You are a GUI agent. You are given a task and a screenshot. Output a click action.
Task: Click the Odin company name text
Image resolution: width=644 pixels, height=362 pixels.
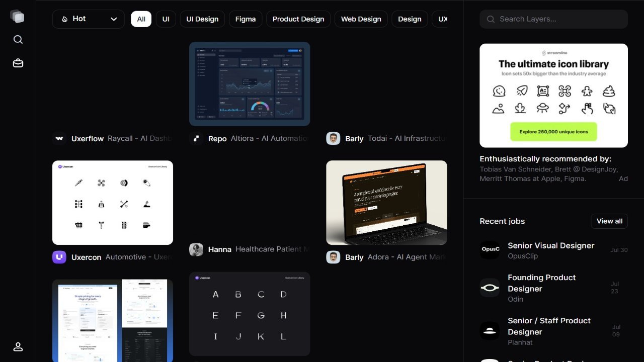click(x=516, y=299)
